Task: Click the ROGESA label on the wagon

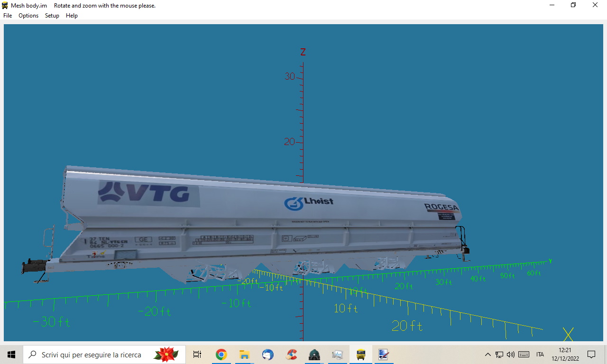Action: pyautogui.click(x=442, y=208)
